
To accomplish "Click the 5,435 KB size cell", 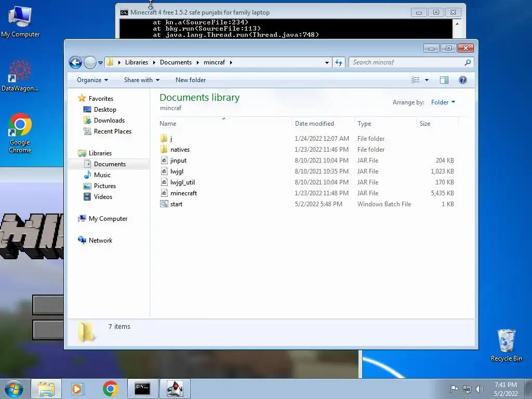I will click(443, 193).
